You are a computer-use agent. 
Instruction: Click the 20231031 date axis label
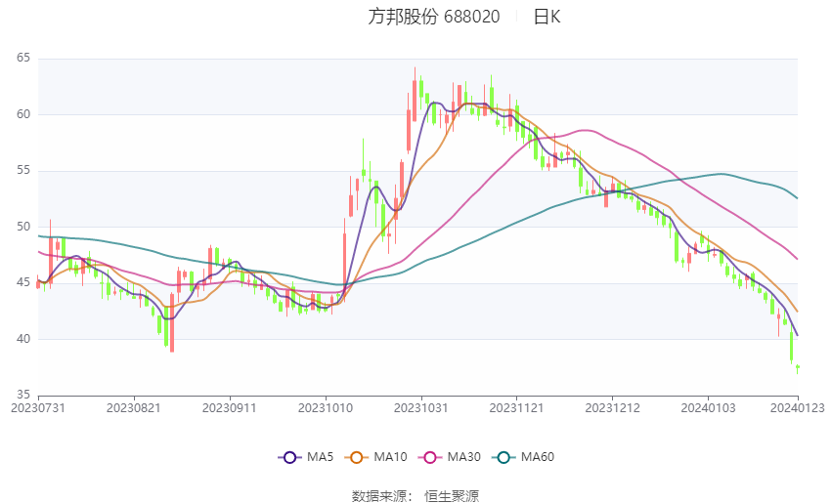click(x=421, y=408)
